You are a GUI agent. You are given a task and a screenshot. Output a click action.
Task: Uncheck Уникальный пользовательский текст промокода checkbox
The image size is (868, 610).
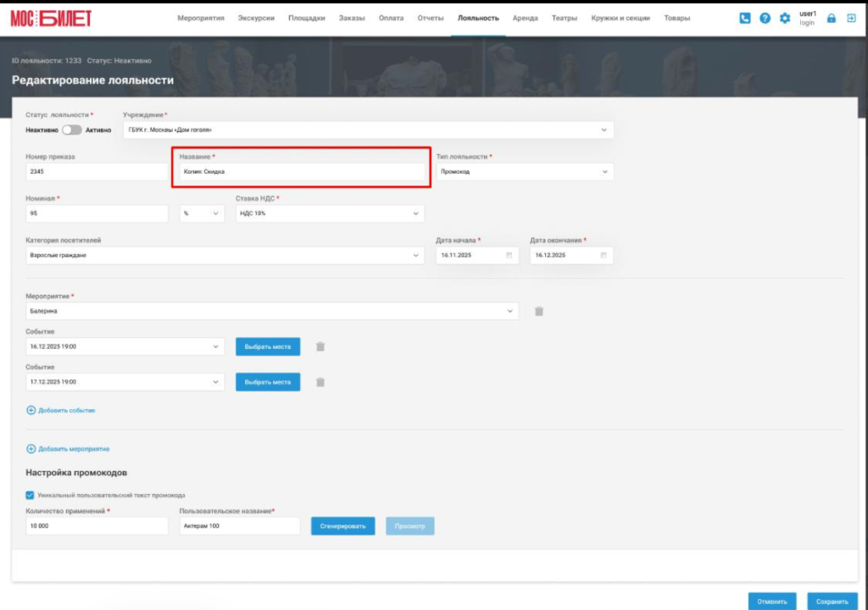[30, 495]
